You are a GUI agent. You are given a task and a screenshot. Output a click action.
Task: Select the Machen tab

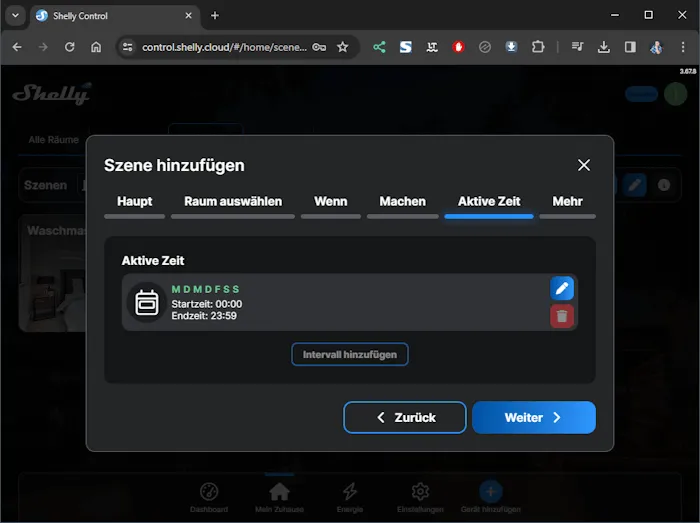pos(402,201)
